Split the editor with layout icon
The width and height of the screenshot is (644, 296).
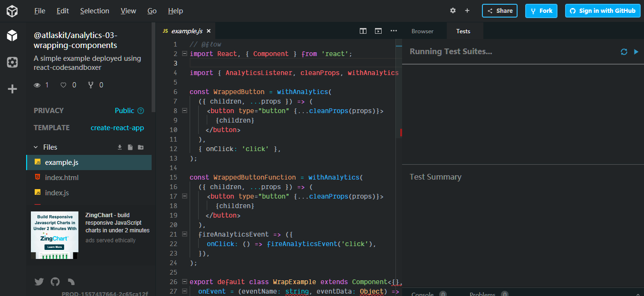point(363,31)
